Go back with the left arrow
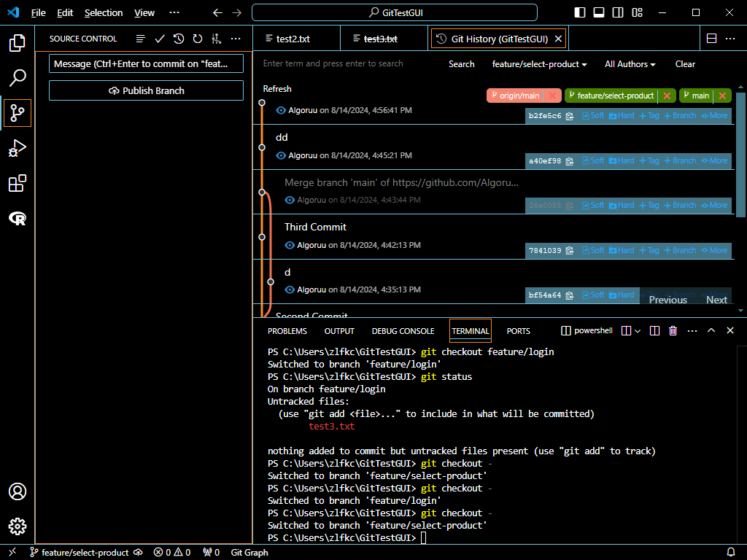The image size is (747, 560). [x=217, y=13]
